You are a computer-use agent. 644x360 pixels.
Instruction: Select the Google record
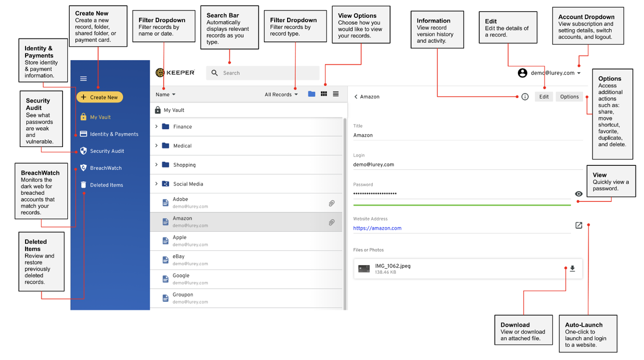click(x=246, y=279)
